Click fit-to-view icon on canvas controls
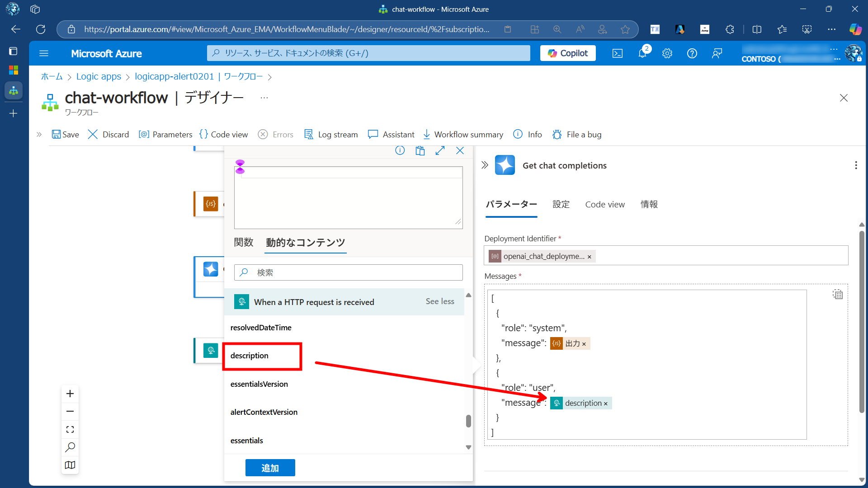Viewport: 868px width, 488px height. pyautogui.click(x=70, y=429)
